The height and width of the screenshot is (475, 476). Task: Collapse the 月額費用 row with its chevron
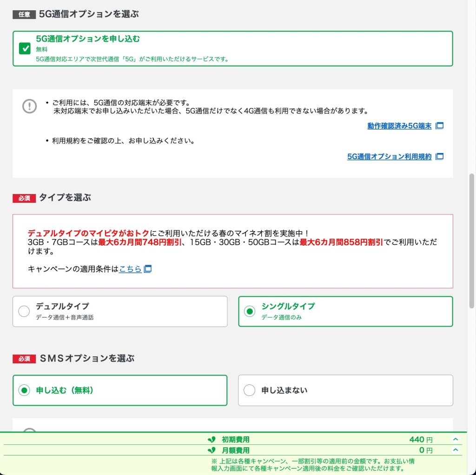coord(455,450)
